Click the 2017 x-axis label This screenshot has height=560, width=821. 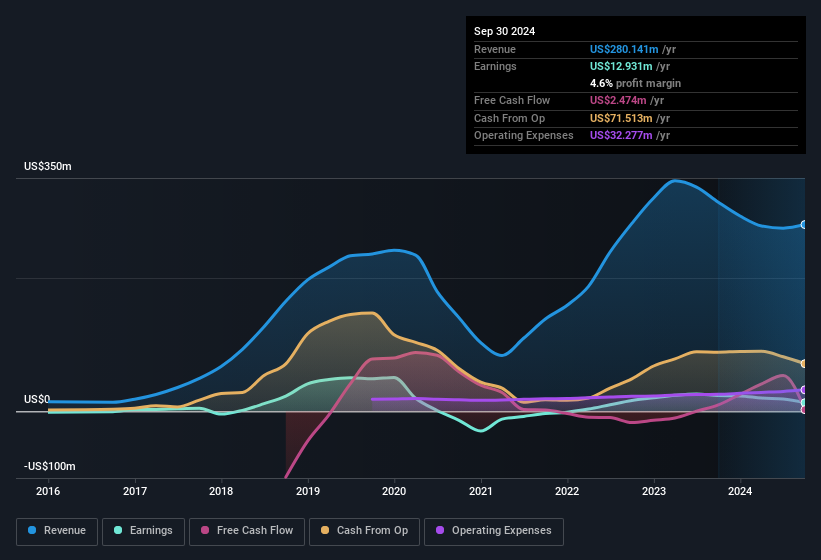(135, 491)
